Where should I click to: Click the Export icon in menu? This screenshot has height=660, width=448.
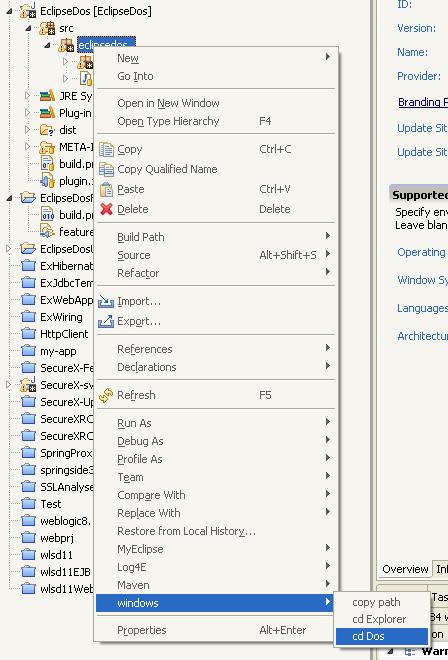[106, 321]
